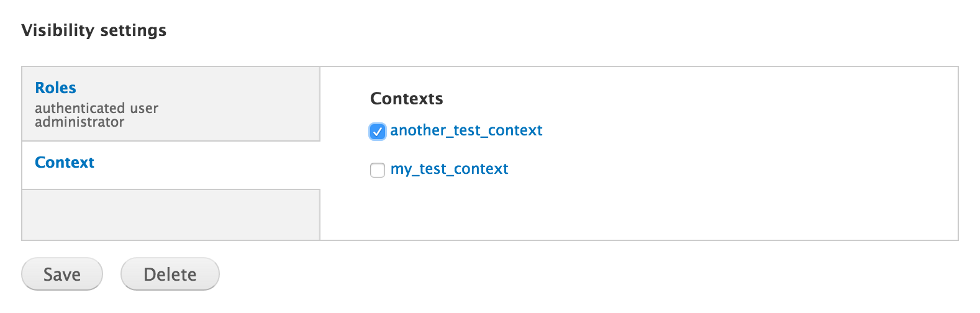Click the 'authenticated user' roles summary

pyautogui.click(x=96, y=108)
